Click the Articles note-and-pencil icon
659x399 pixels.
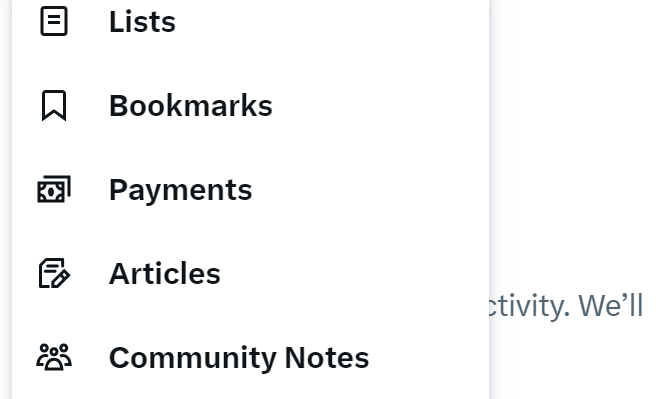coord(54,273)
